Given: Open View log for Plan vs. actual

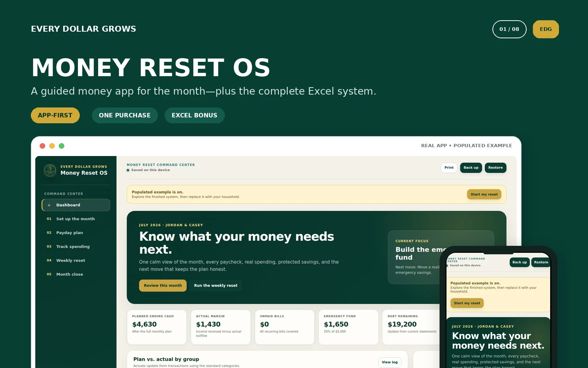Looking at the screenshot, I should click(390, 362).
